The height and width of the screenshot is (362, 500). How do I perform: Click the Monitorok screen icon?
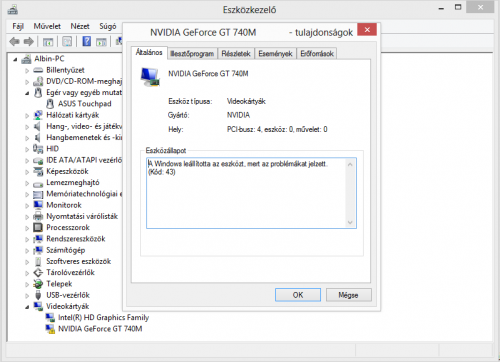(x=38, y=205)
